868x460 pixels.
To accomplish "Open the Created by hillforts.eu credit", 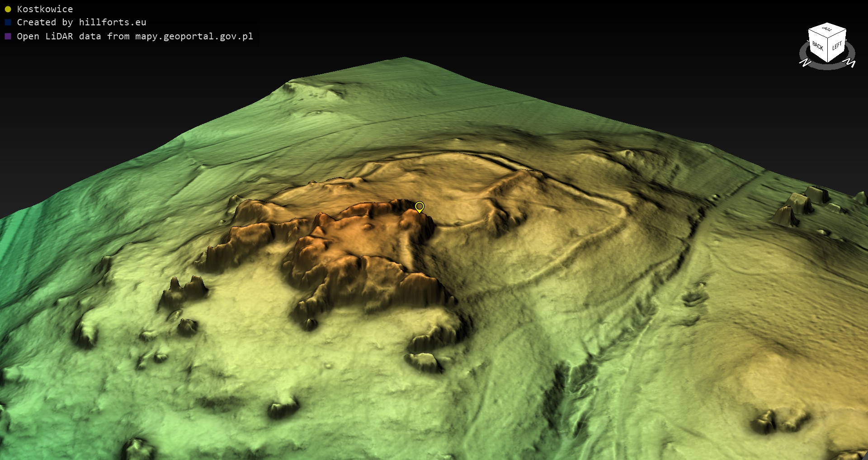I will pyautogui.click(x=81, y=22).
